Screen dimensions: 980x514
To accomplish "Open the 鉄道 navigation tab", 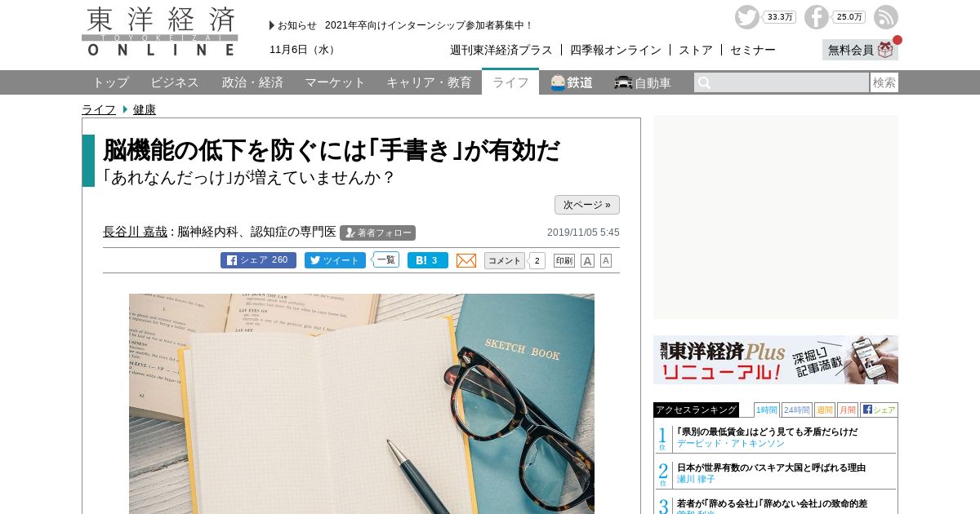I will pyautogui.click(x=572, y=82).
